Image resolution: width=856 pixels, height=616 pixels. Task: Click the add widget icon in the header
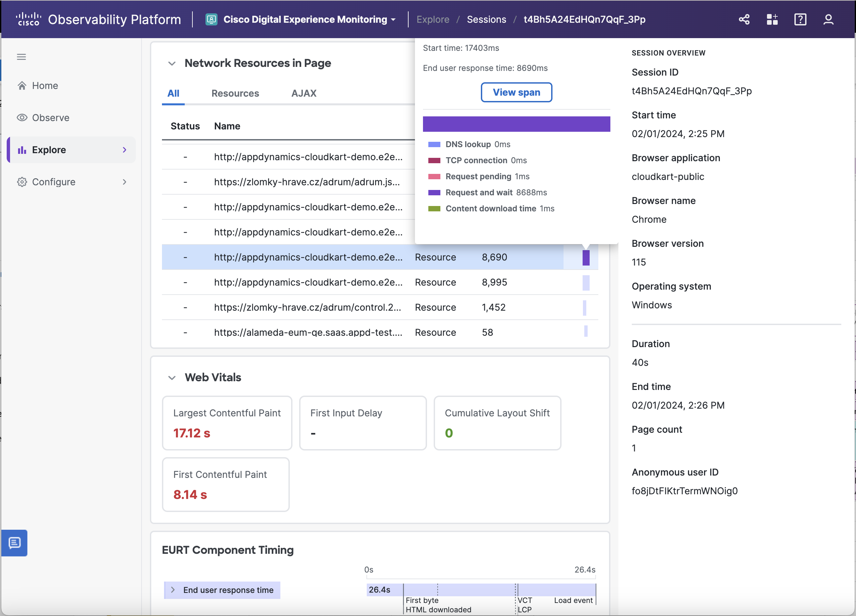click(x=772, y=19)
